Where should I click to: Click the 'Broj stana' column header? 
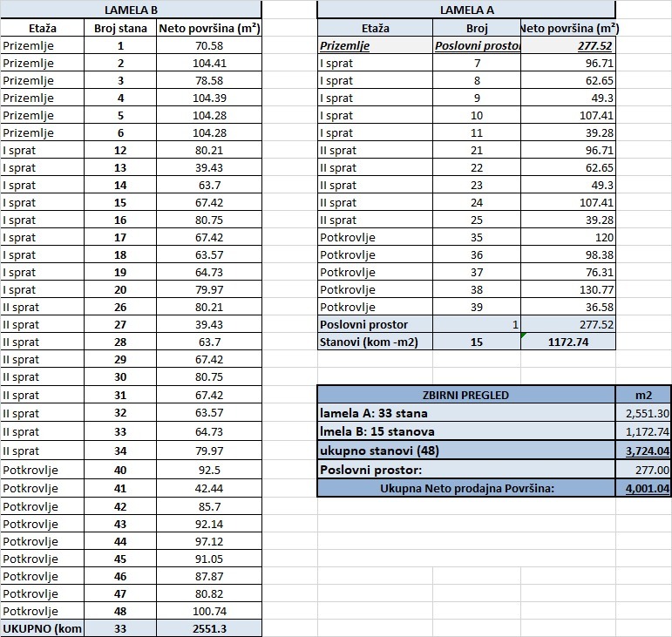pyautogui.click(x=120, y=28)
